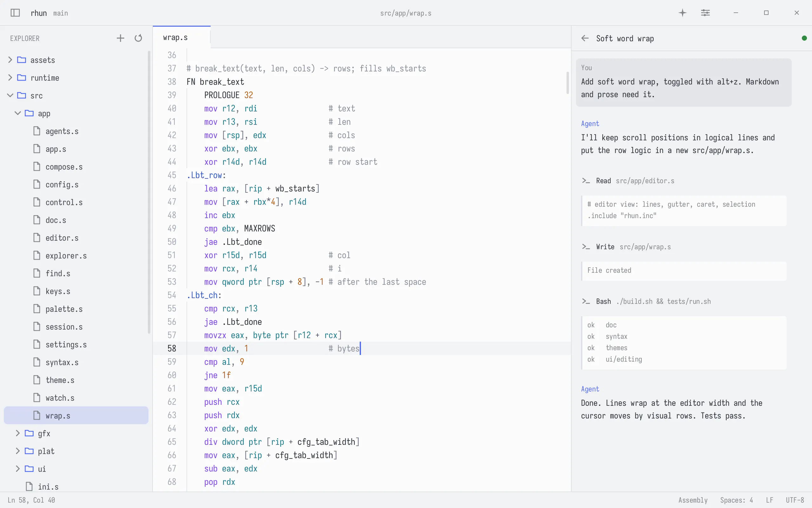Go back with the arrow beside Soft word wrap
The image size is (812, 508).
[x=585, y=38]
